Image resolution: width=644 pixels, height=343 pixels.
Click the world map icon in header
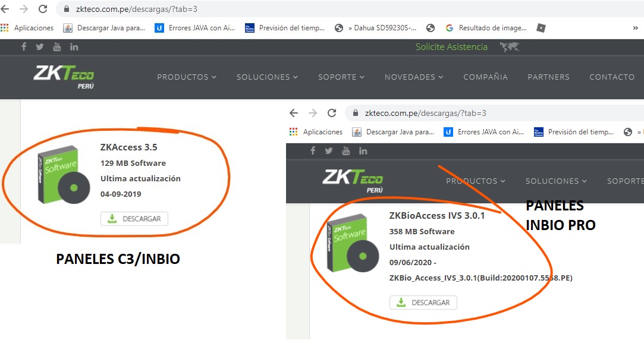(x=510, y=47)
